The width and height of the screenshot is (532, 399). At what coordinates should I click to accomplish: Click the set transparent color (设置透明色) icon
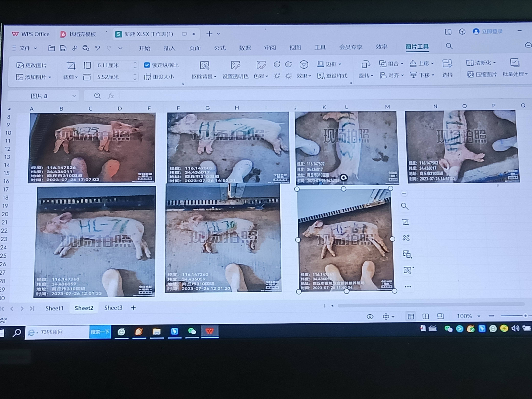coord(235,65)
